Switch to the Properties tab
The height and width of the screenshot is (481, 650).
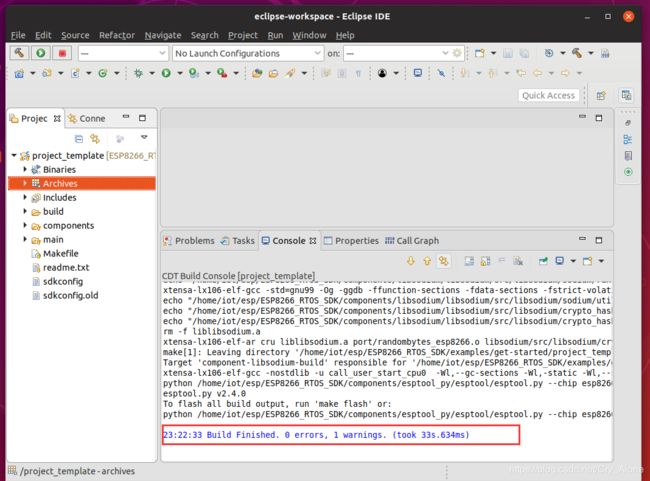tap(351, 241)
